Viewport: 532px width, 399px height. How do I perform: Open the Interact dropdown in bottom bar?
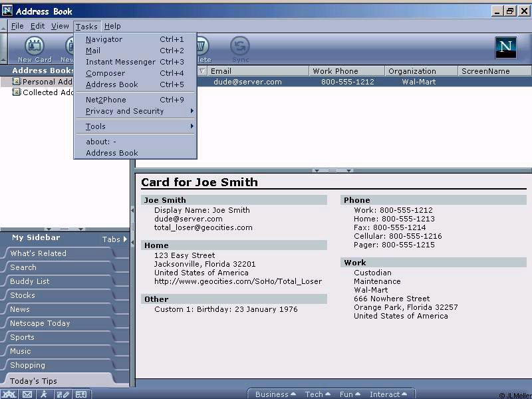[x=388, y=394]
